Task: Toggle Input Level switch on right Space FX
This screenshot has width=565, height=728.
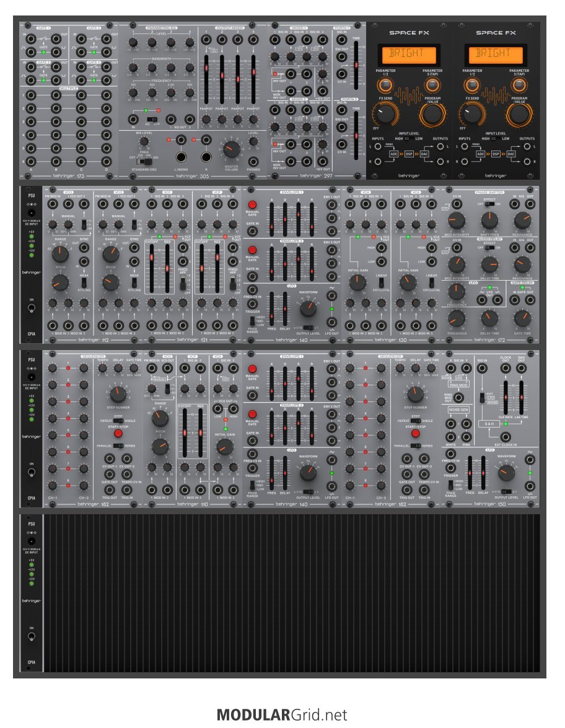Action: pyautogui.click(x=496, y=138)
